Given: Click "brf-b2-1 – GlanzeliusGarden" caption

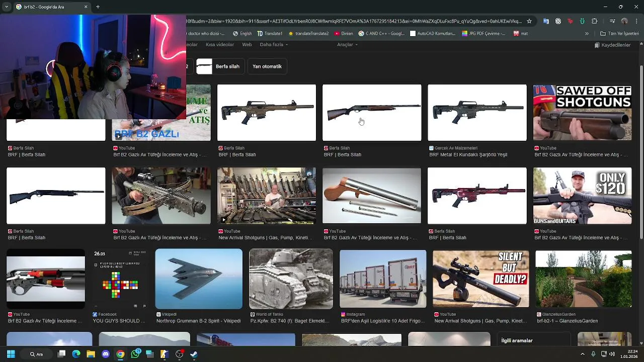Looking at the screenshot, I should (567, 321).
